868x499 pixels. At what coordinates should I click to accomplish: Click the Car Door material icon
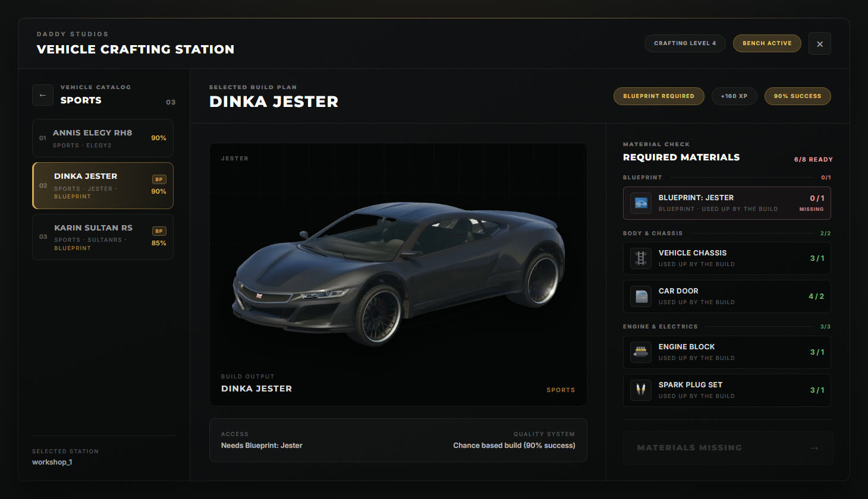(x=641, y=296)
